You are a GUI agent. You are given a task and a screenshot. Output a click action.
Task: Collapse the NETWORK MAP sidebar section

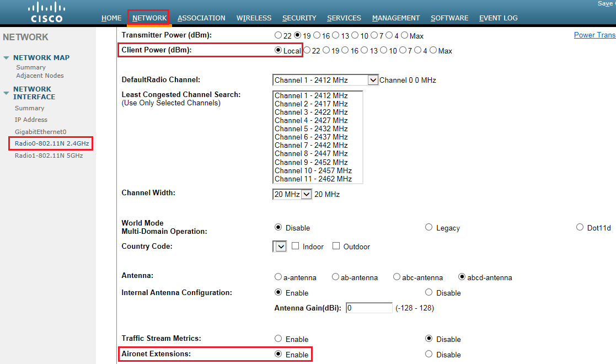(7, 57)
